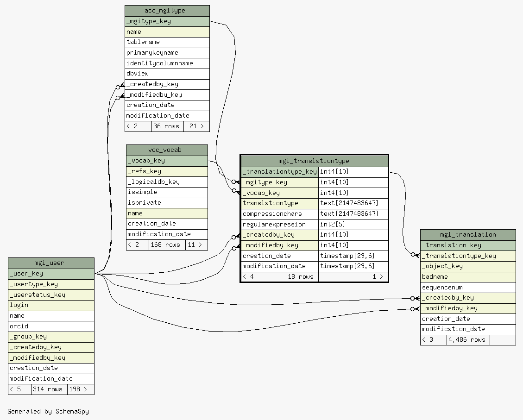Select _mgitype_key in acc_mgitype
Screen dimensions: 523x420
(x=167, y=21)
